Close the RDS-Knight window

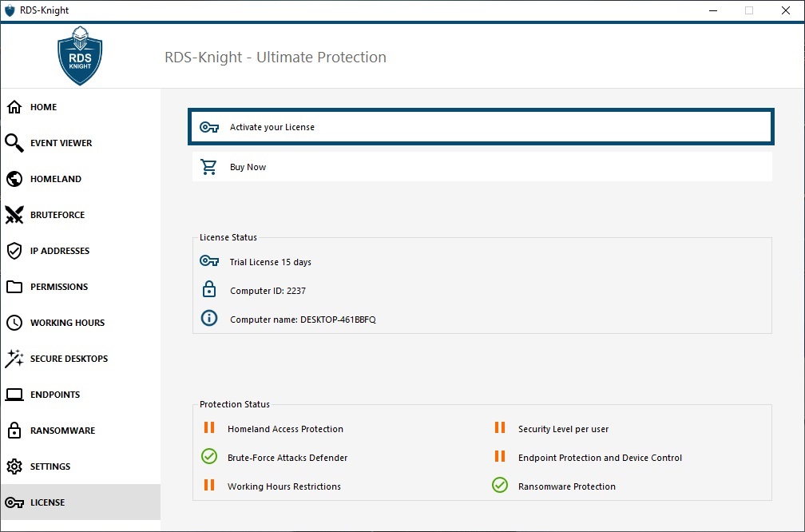pos(786,10)
